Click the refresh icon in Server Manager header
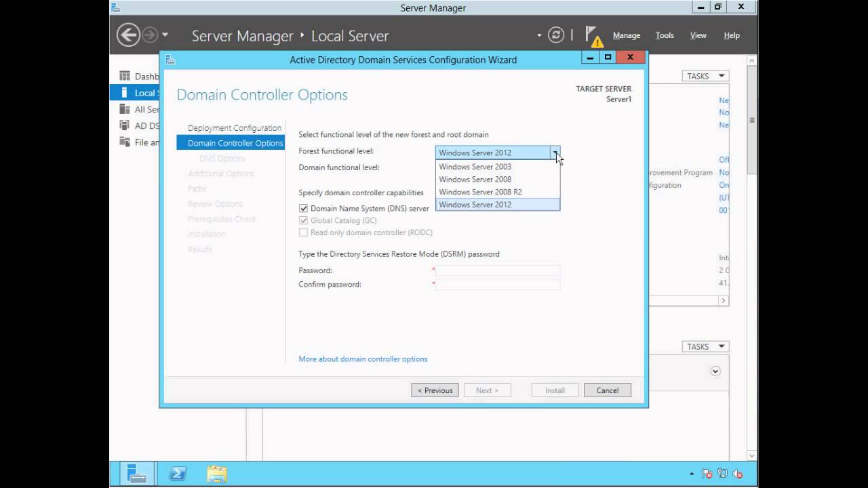 coord(556,35)
